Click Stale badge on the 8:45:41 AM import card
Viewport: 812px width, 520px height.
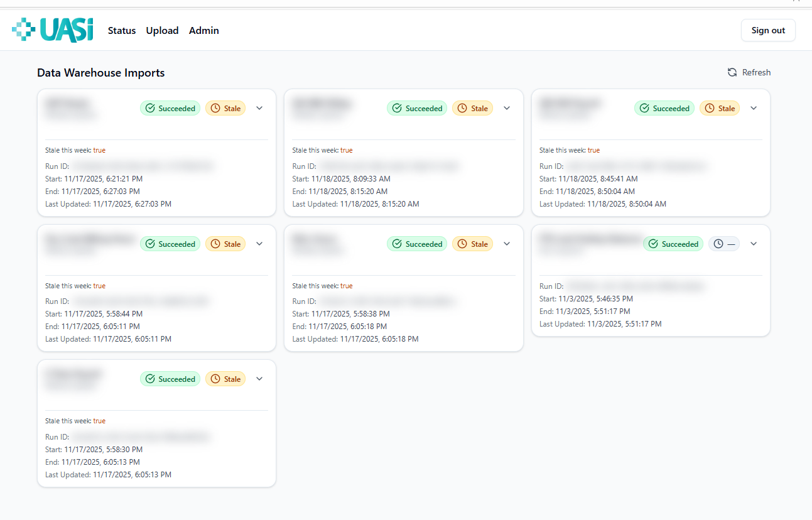(720, 109)
